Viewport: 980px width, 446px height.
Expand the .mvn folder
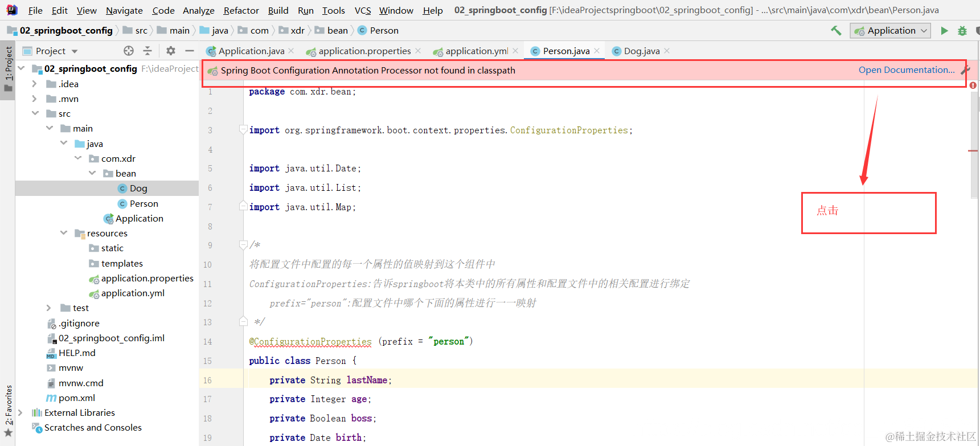click(35, 99)
